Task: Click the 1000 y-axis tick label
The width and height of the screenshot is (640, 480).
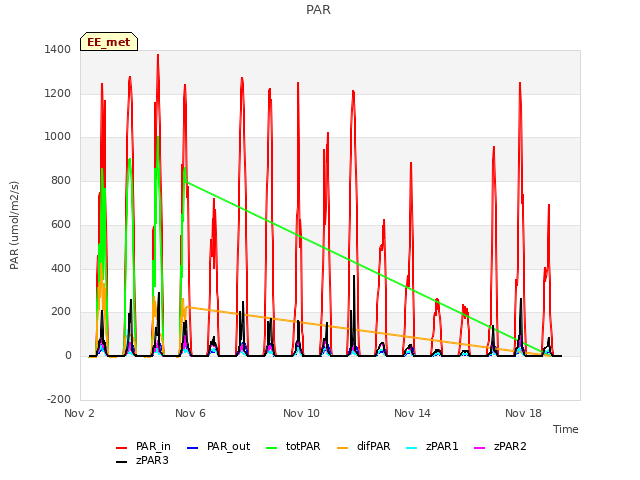Action: click(x=58, y=137)
